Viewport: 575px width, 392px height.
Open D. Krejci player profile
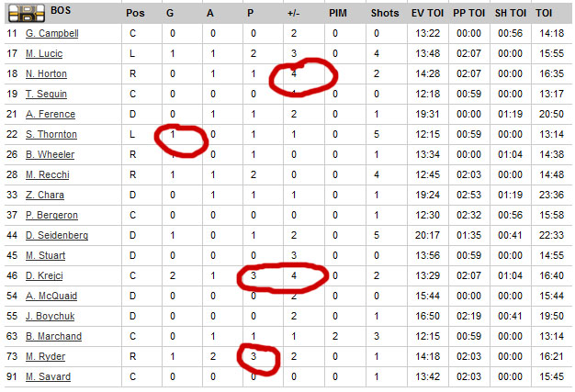[x=44, y=275]
